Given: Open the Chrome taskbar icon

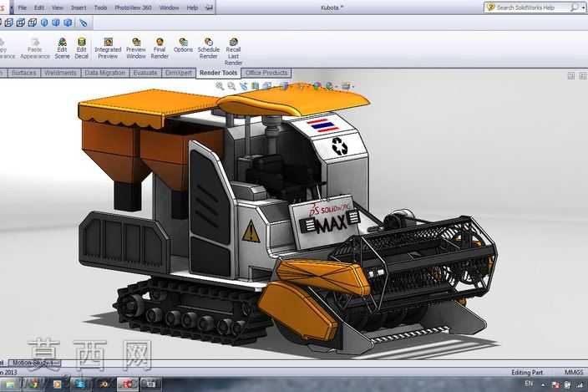Looking at the screenshot, I should point(33,384).
